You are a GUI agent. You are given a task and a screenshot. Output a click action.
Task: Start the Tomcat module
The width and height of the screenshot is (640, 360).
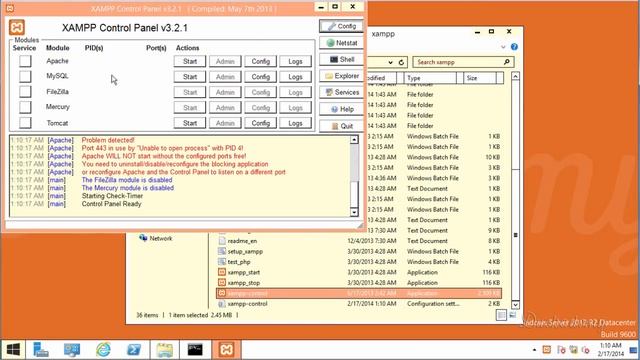click(x=190, y=123)
